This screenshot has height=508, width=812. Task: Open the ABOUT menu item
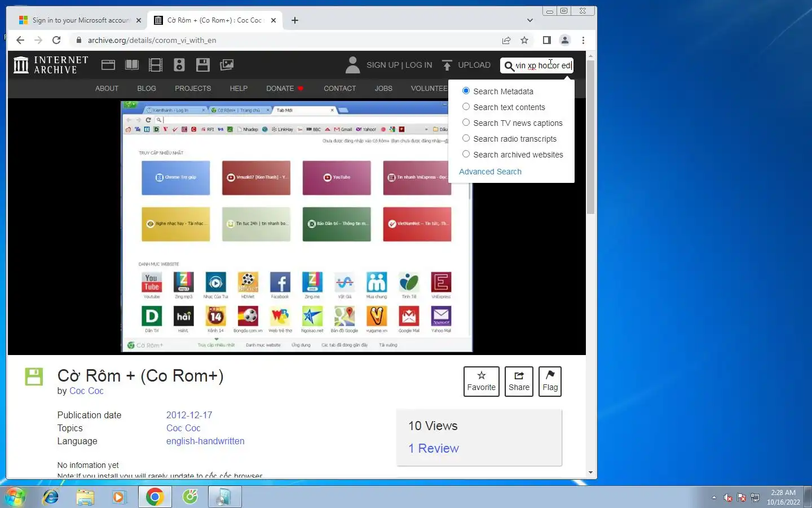click(107, 89)
